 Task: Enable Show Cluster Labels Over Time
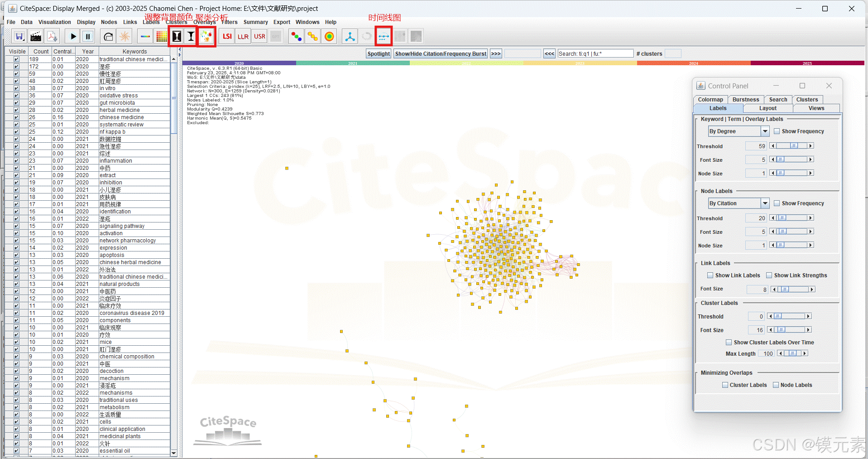pyautogui.click(x=729, y=343)
